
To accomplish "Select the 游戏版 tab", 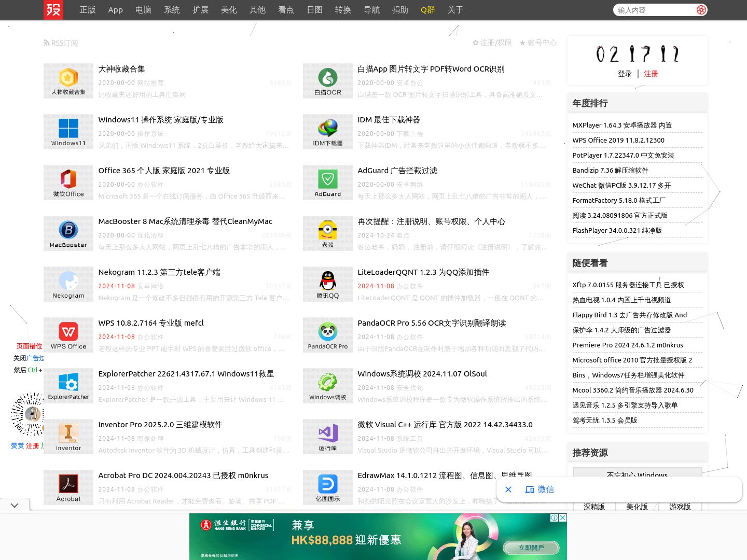I will [680, 507].
